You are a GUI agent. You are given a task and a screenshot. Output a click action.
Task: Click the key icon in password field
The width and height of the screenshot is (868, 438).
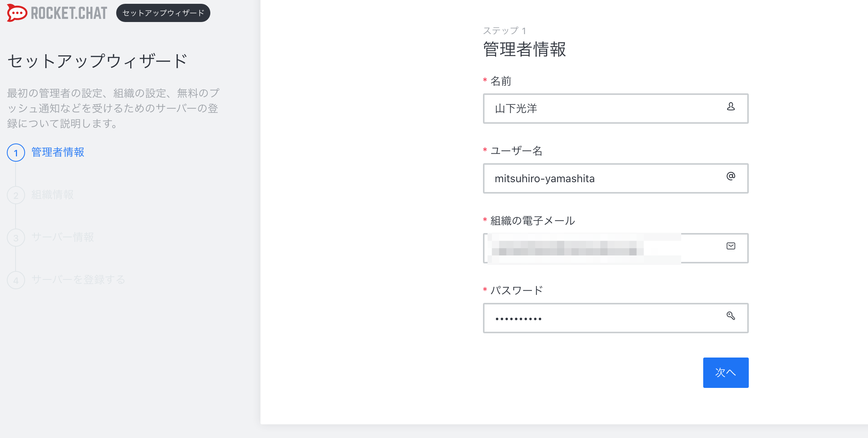click(731, 316)
